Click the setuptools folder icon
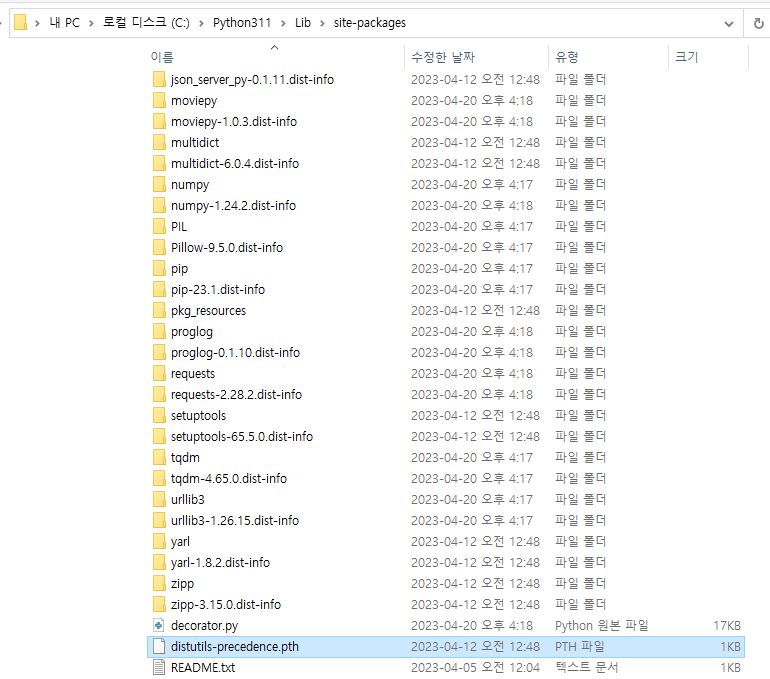Screen dimensions: 770x679 click(159, 415)
